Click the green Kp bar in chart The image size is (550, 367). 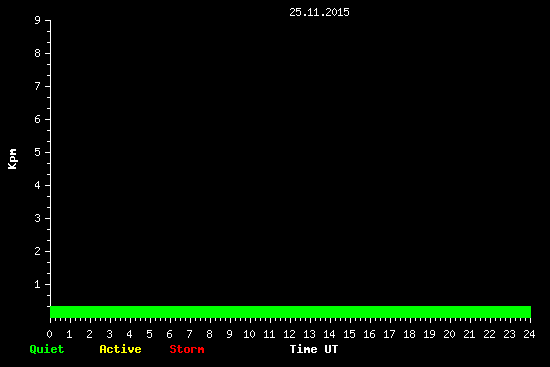[x=290, y=312]
